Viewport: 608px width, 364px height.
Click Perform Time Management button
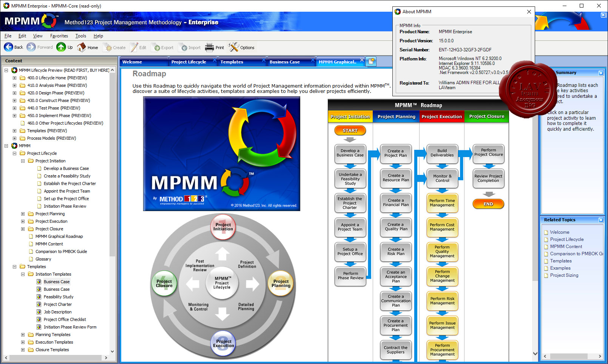pos(442,203)
